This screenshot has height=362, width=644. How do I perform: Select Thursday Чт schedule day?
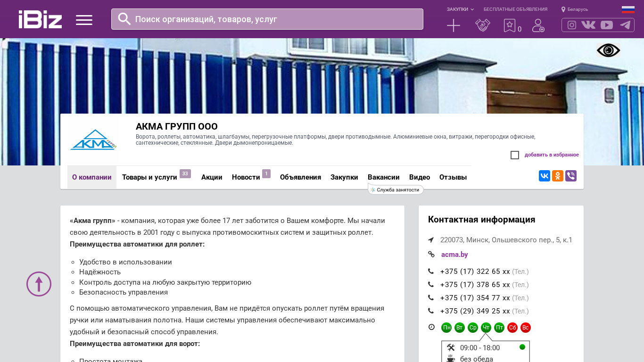point(486,328)
